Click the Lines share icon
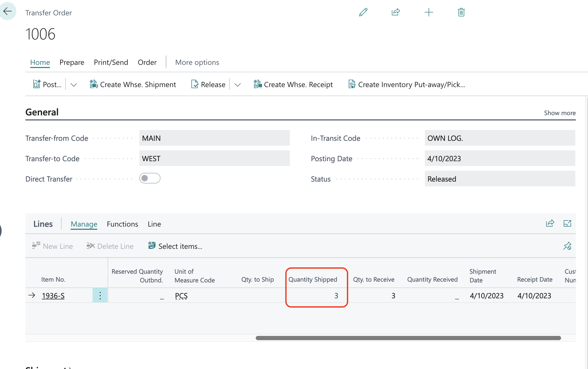Viewport: 588px width, 369px height. (550, 223)
